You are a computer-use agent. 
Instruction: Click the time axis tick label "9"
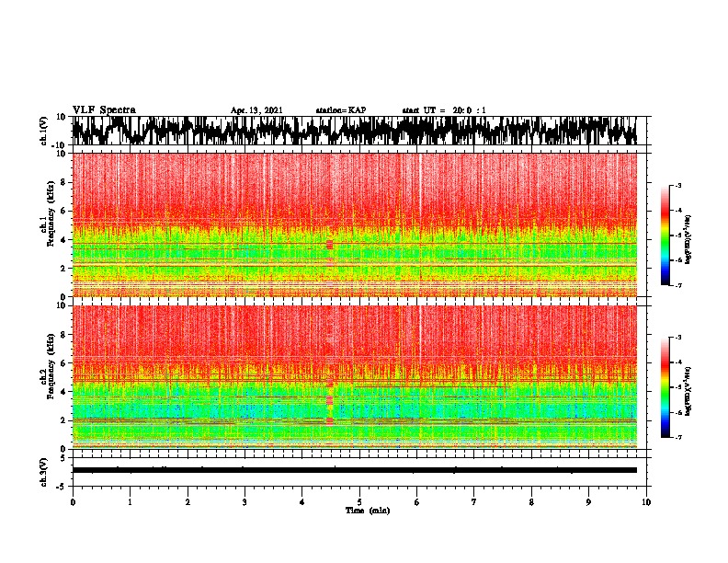(588, 502)
